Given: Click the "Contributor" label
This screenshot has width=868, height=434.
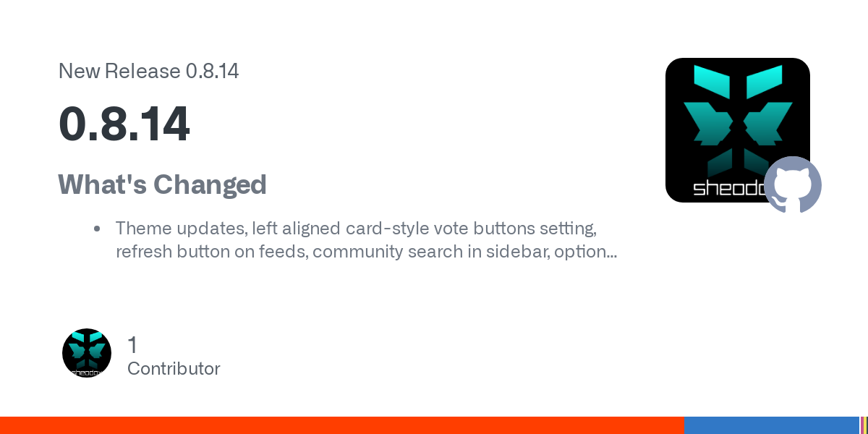Looking at the screenshot, I should [x=174, y=368].
